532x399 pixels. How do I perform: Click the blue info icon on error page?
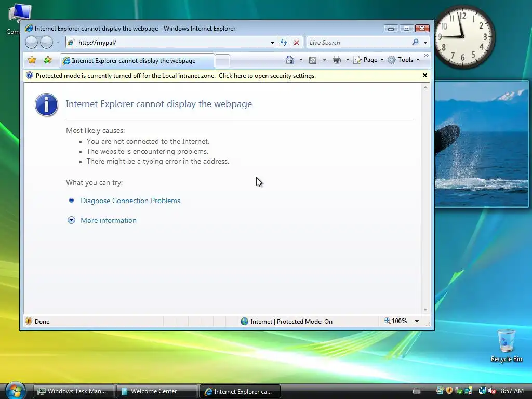(46, 105)
